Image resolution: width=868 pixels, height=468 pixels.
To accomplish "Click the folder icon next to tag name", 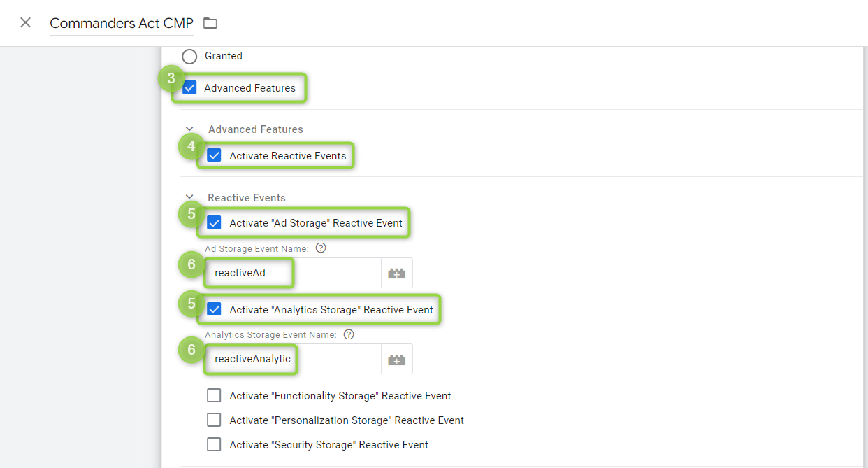I will tap(210, 23).
